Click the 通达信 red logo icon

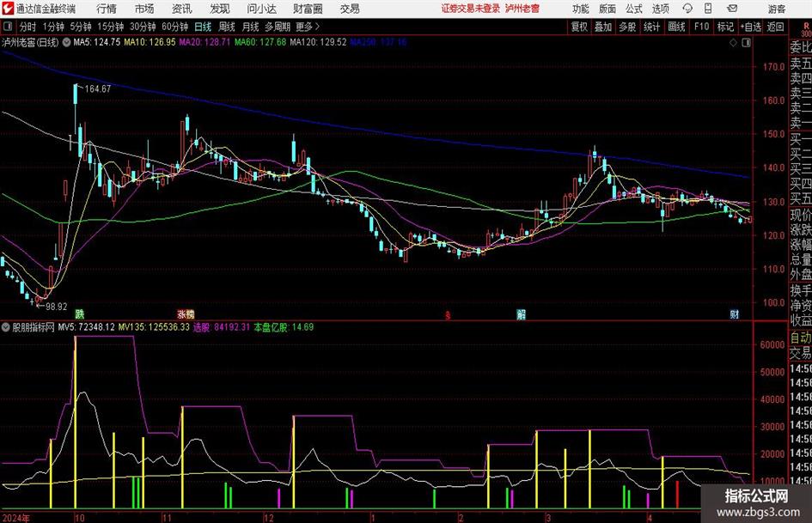click(8, 9)
